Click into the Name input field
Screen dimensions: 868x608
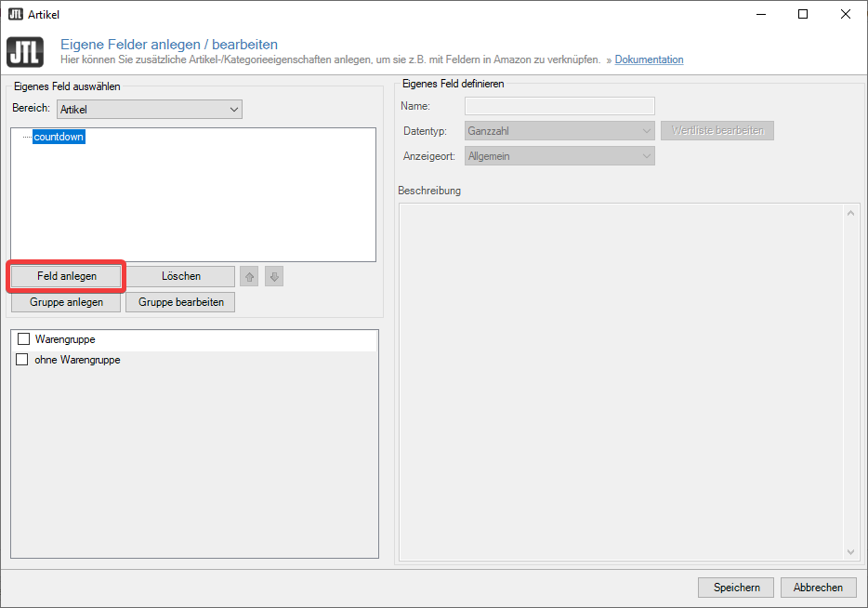(x=559, y=106)
